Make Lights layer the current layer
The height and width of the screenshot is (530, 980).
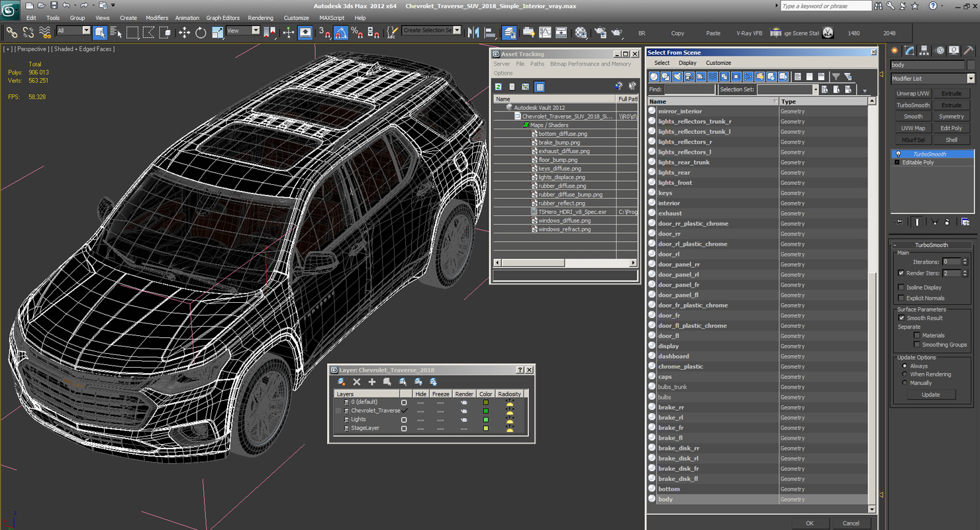point(404,419)
